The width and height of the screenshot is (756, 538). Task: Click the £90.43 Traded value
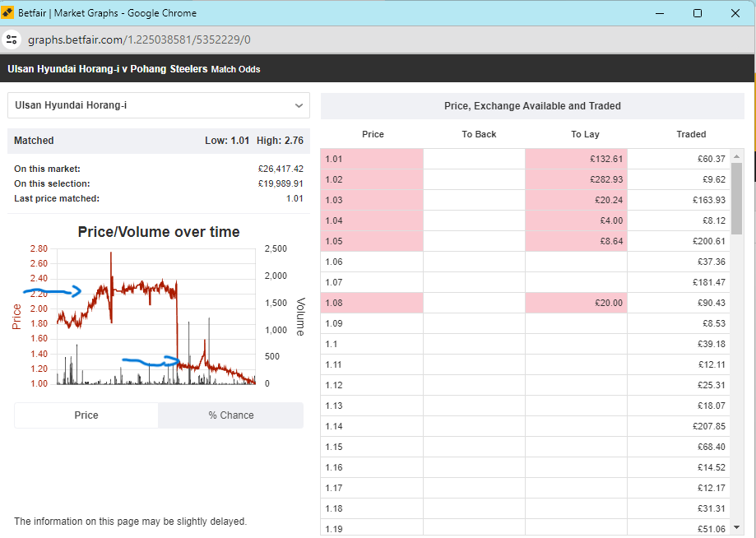pos(711,303)
